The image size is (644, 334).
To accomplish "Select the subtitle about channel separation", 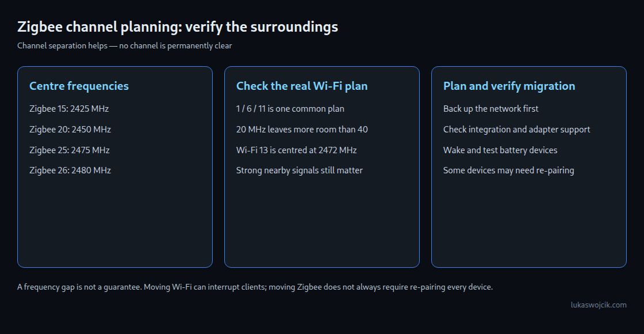I will [x=124, y=45].
